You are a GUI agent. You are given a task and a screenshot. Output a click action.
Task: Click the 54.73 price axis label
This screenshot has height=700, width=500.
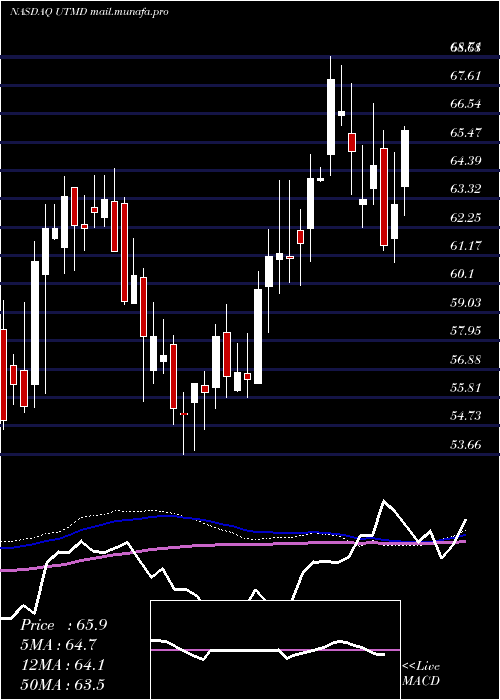(466, 416)
